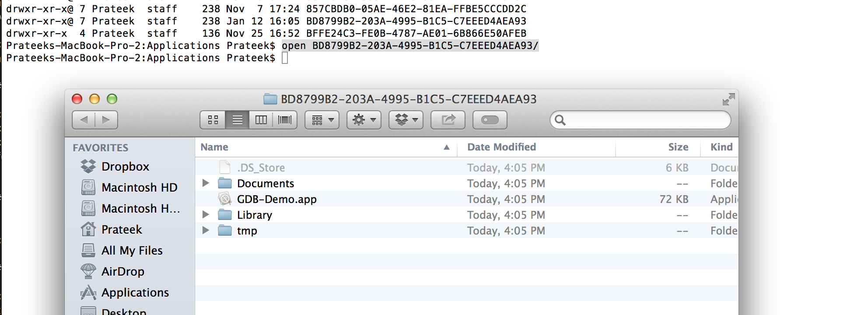Open AirDrop in the sidebar
This screenshot has height=315, width=868.
[x=129, y=272]
